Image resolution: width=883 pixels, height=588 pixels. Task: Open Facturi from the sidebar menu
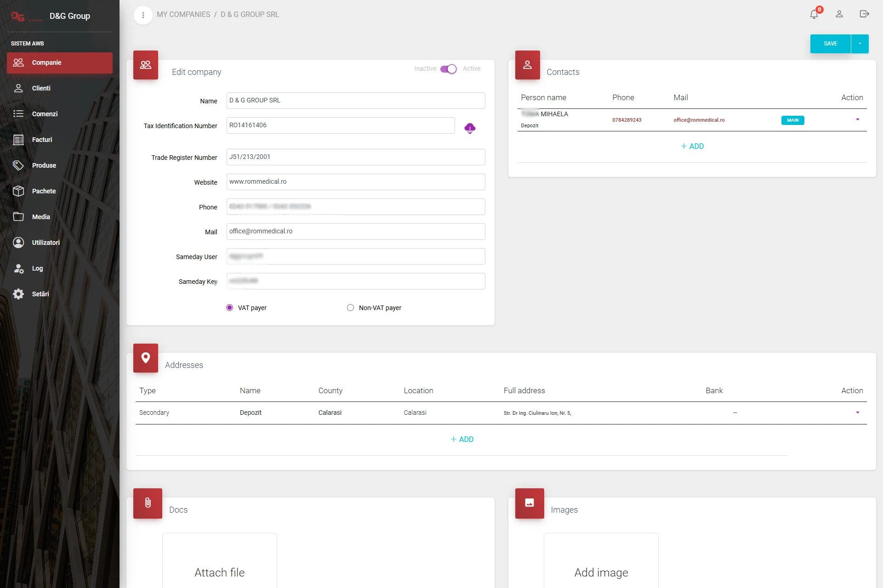[42, 140]
